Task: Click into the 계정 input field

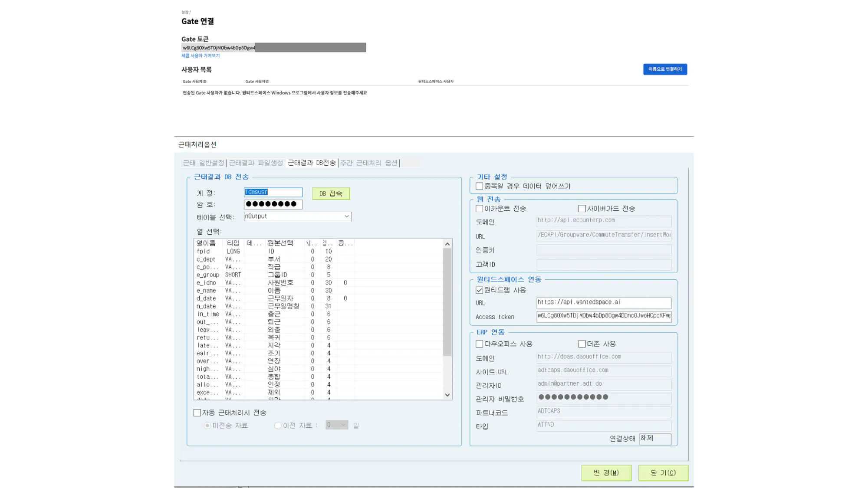Action: [x=273, y=192]
